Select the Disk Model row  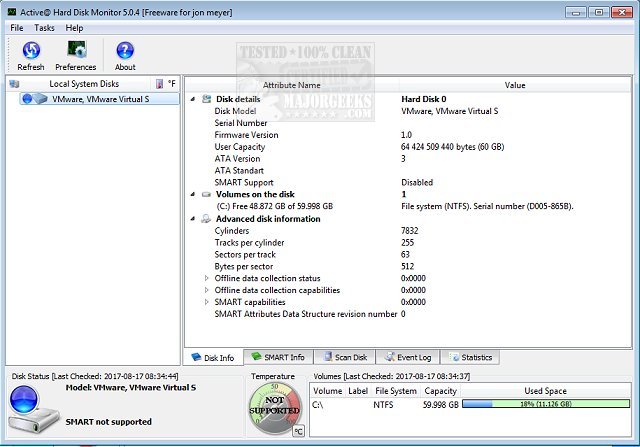tap(408, 111)
